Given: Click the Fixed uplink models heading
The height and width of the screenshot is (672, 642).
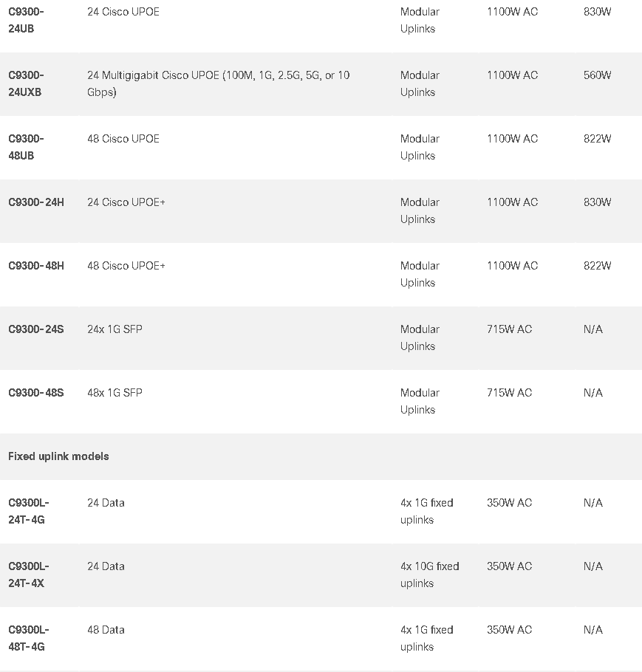Looking at the screenshot, I should 59,456.
